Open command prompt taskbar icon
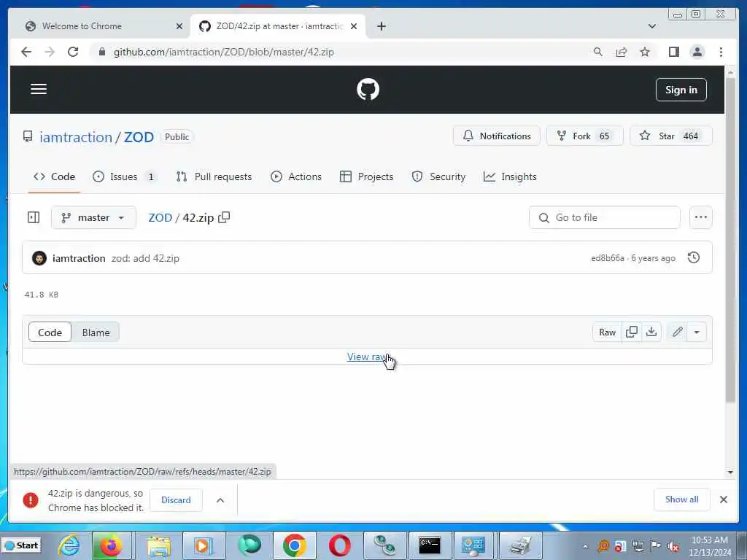Image resolution: width=747 pixels, height=560 pixels. (x=429, y=545)
